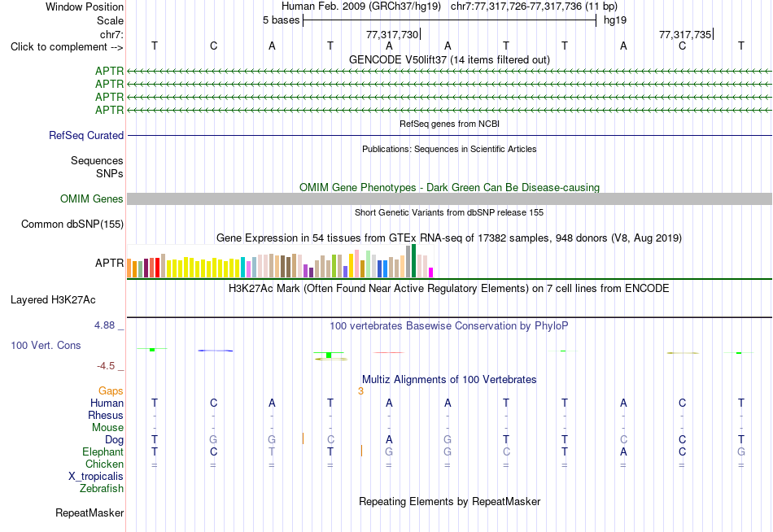This screenshot has width=773, height=532.
Task: Open the 'RefSeq genes from NCBI' title
Action: (x=450, y=124)
